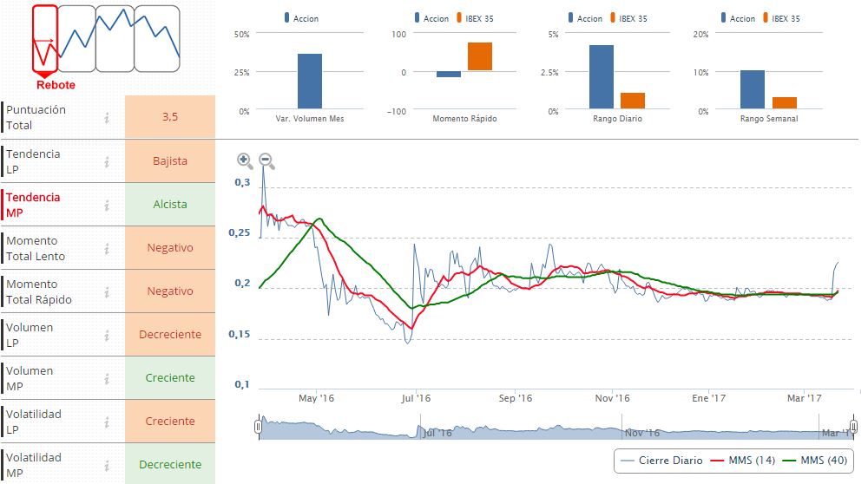Toggle IBEX 35 legend in Rango Diario chart
The image size is (868, 484).
click(x=628, y=18)
